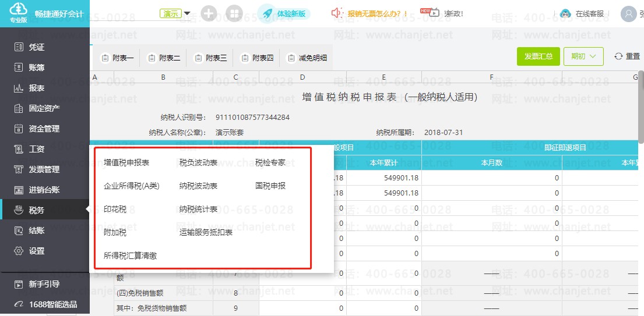Open the 发票管理 sidebar icon

click(19, 170)
